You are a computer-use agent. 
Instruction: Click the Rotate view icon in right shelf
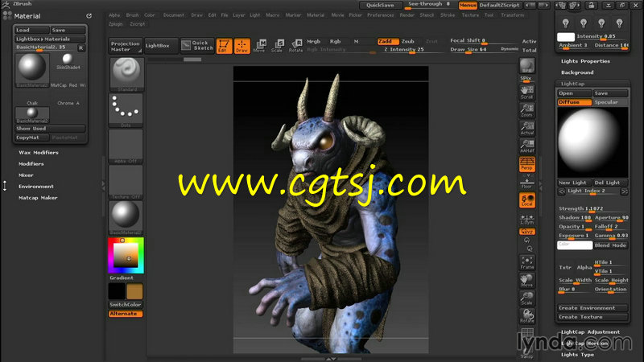click(x=527, y=316)
